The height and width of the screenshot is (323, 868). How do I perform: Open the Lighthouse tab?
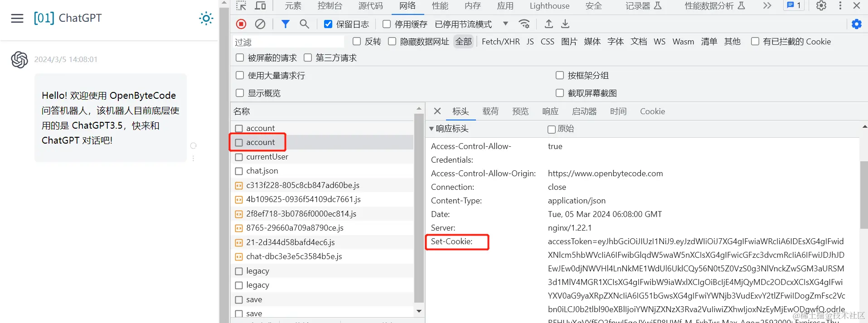pos(549,6)
